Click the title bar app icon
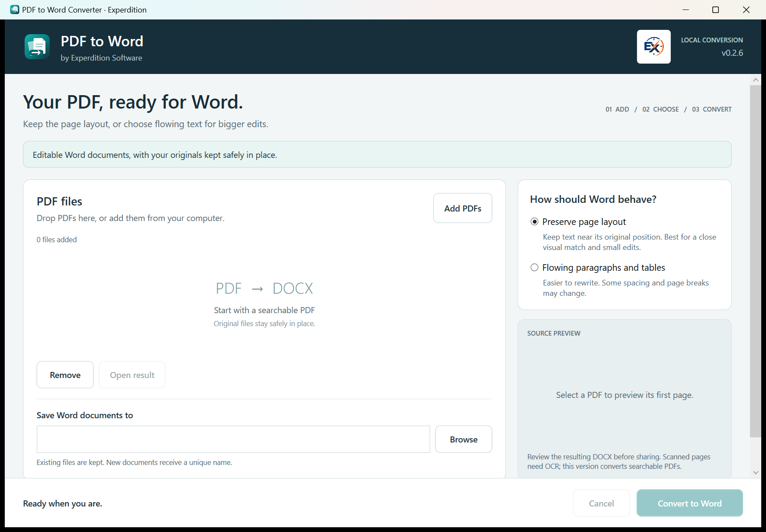 coord(14,10)
